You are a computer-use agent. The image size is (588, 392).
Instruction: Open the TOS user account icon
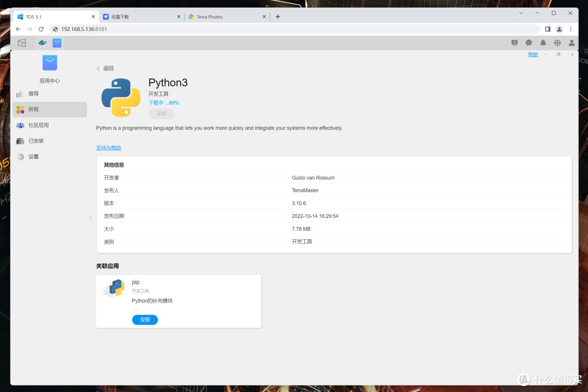tap(572, 43)
